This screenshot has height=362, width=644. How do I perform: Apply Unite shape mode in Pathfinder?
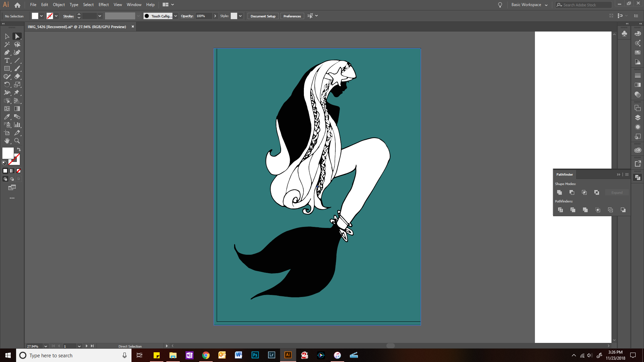tap(559, 192)
